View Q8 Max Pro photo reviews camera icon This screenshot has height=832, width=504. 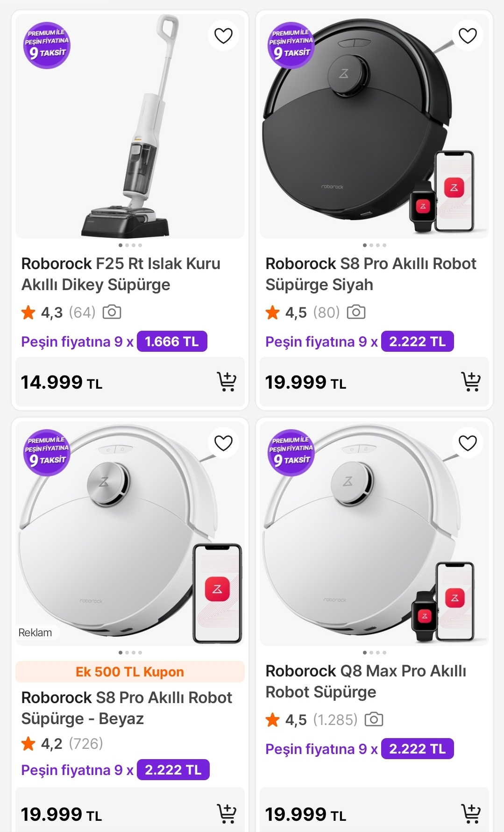[x=374, y=719]
